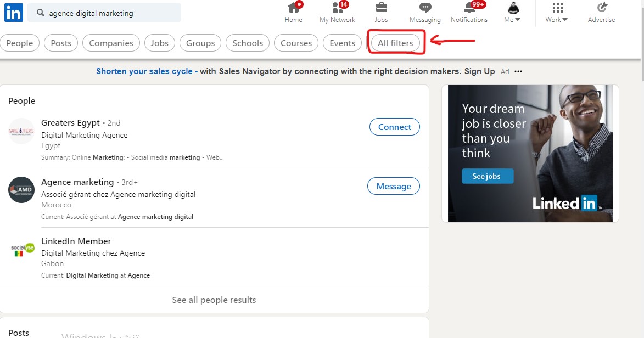This screenshot has width=644, height=338.
Task: Open the LinkedIn Member result
Action: [x=76, y=241]
